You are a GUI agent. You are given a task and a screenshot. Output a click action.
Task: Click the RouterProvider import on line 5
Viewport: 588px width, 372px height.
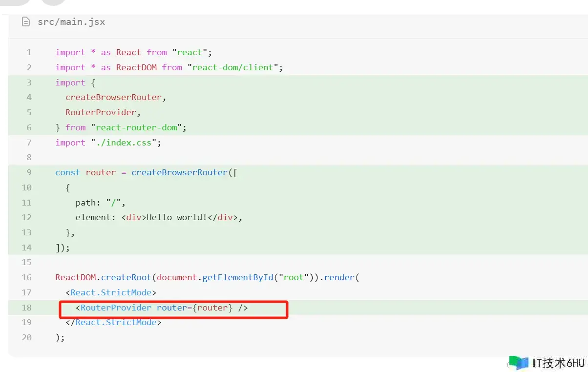pyautogui.click(x=101, y=112)
